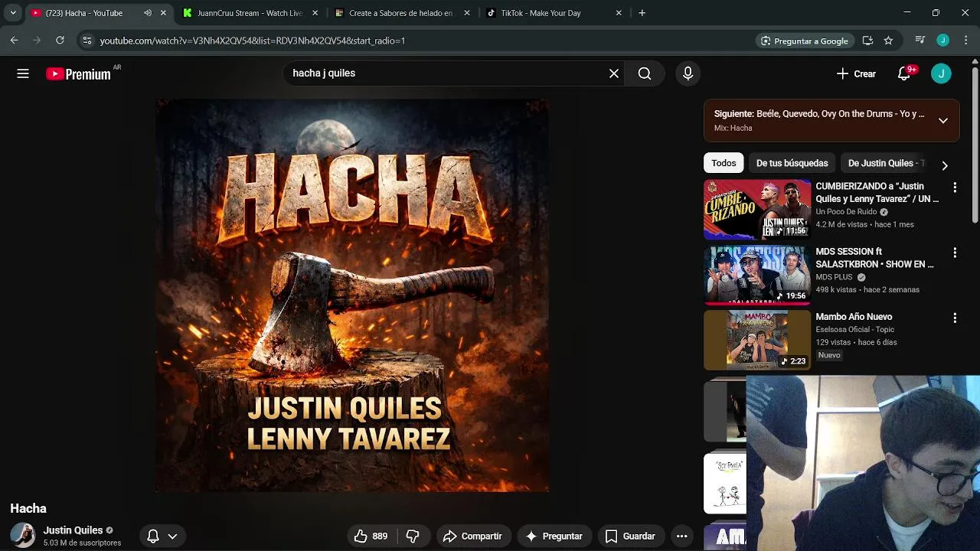This screenshot has width=980, height=551.
Task: View site information icon
Action: click(87, 41)
